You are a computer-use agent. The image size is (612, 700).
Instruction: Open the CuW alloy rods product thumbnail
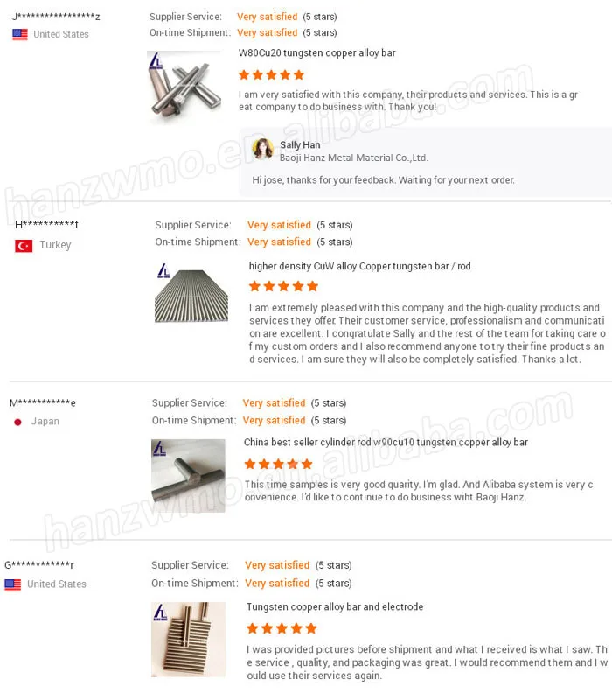tap(191, 293)
